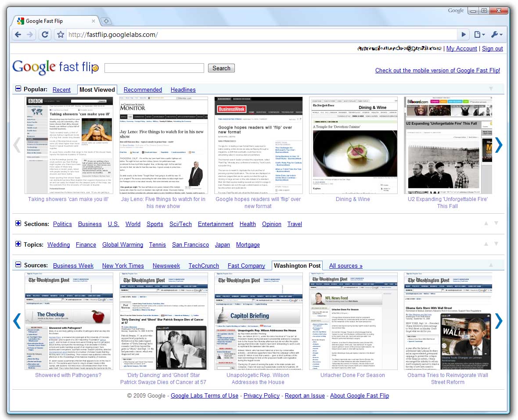Screen dimensions: 518x420
Task: Open the Entertainment section
Action: pos(216,224)
